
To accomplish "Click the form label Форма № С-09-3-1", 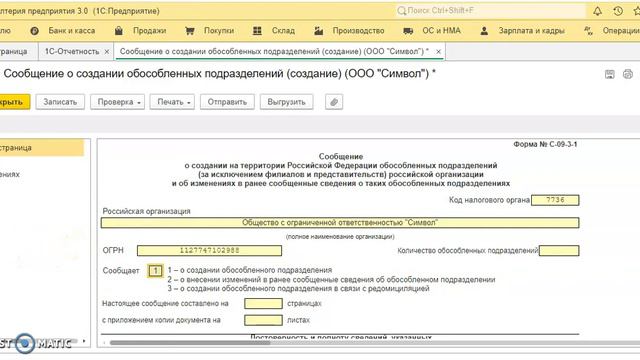I will click(x=545, y=144).
